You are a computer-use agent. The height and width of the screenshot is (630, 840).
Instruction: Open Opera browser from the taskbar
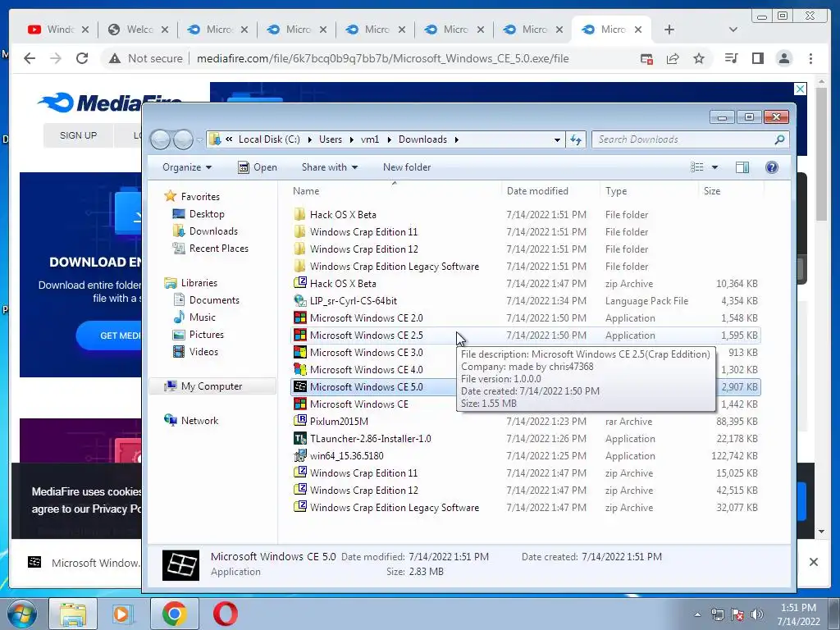pos(225,614)
